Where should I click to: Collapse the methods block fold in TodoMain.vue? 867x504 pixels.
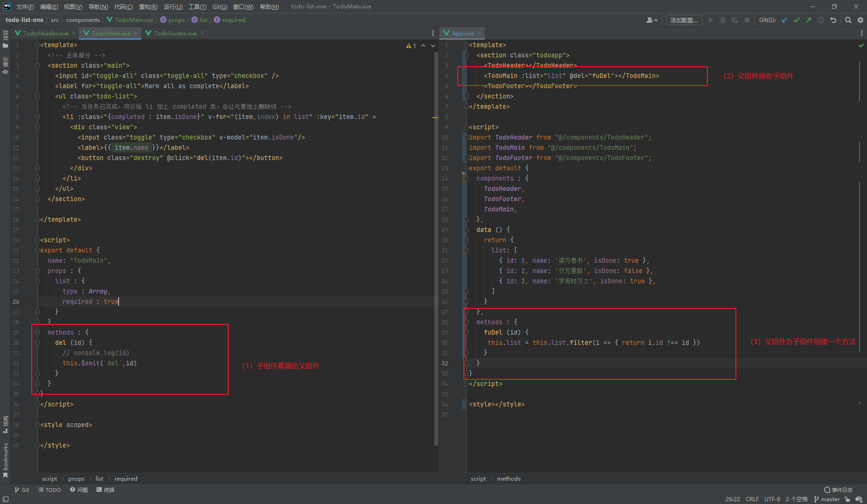tap(37, 332)
